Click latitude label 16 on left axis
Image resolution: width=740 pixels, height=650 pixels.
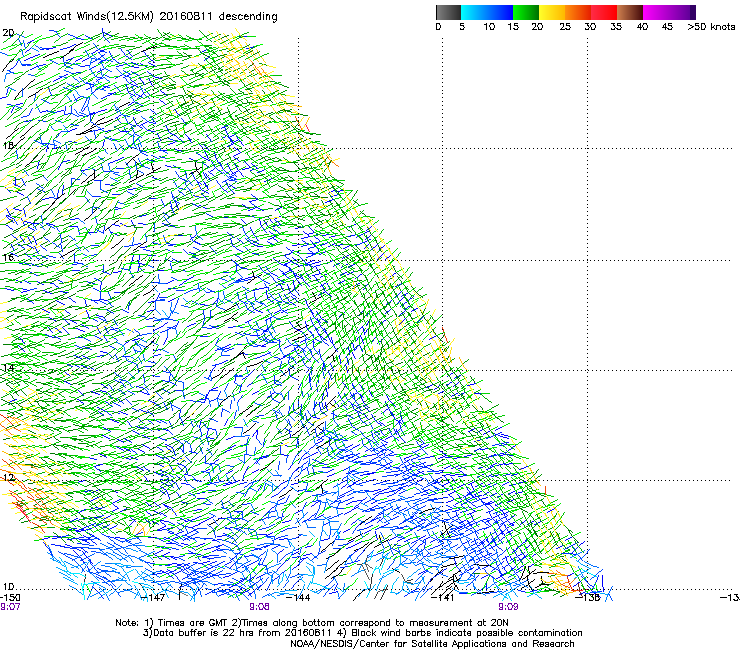tap(8, 257)
